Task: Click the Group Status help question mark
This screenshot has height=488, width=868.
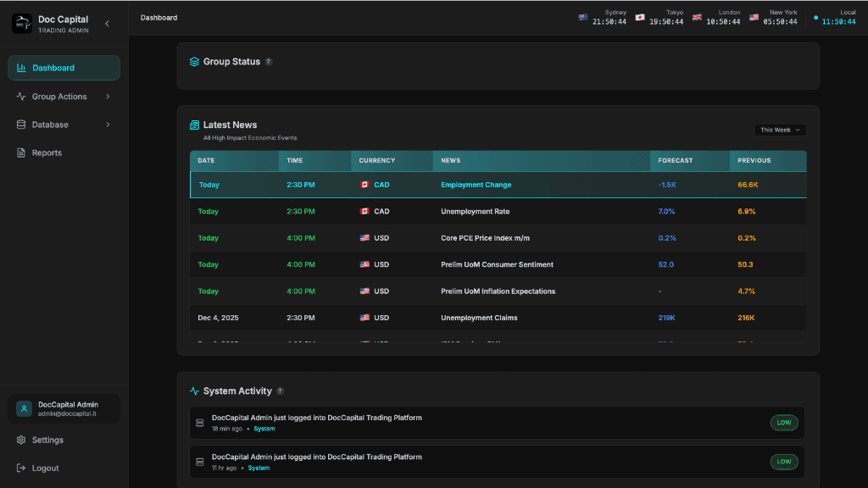Action: pyautogui.click(x=268, y=61)
